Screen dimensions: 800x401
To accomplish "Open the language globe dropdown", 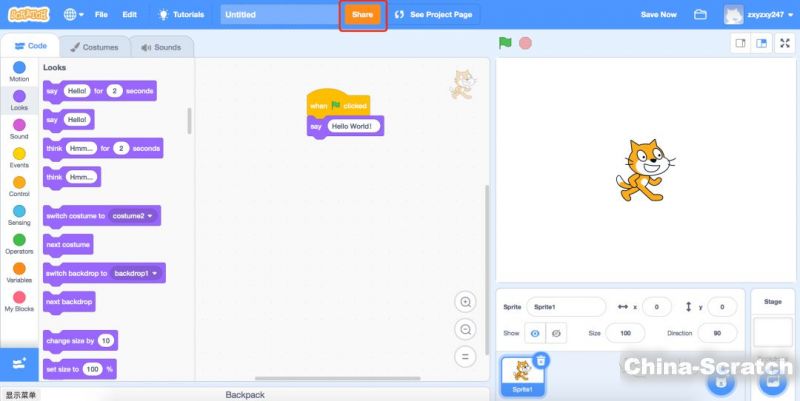I will [75, 15].
